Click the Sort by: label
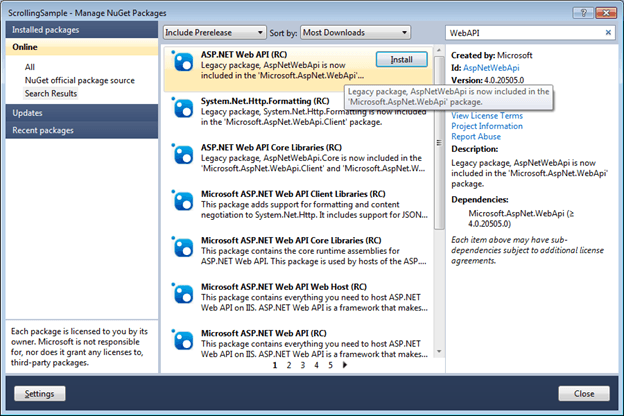626x416 pixels. coord(283,33)
